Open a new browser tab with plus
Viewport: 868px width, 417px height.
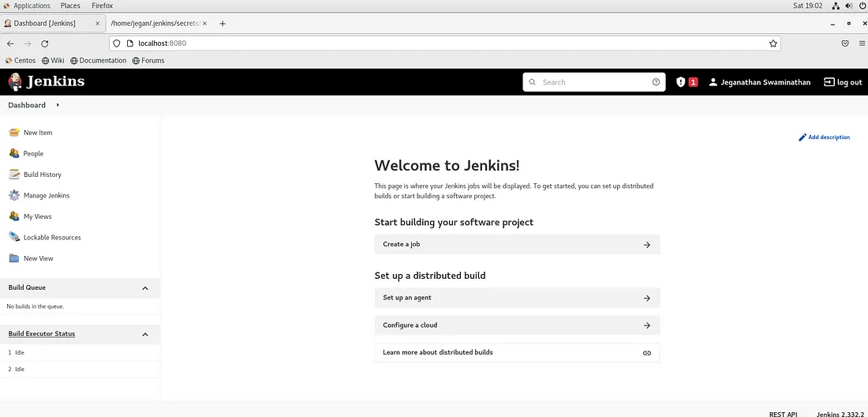point(223,24)
